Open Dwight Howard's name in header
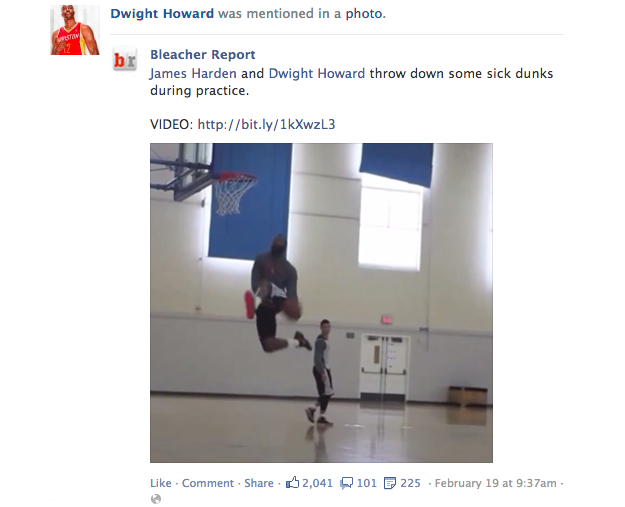The height and width of the screenshot is (507, 625). pos(162,14)
